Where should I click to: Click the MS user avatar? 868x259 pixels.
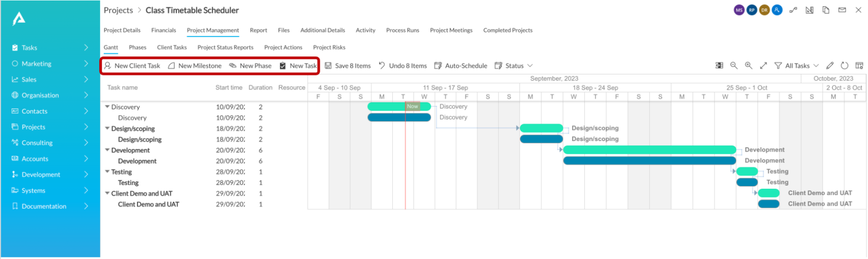(739, 10)
